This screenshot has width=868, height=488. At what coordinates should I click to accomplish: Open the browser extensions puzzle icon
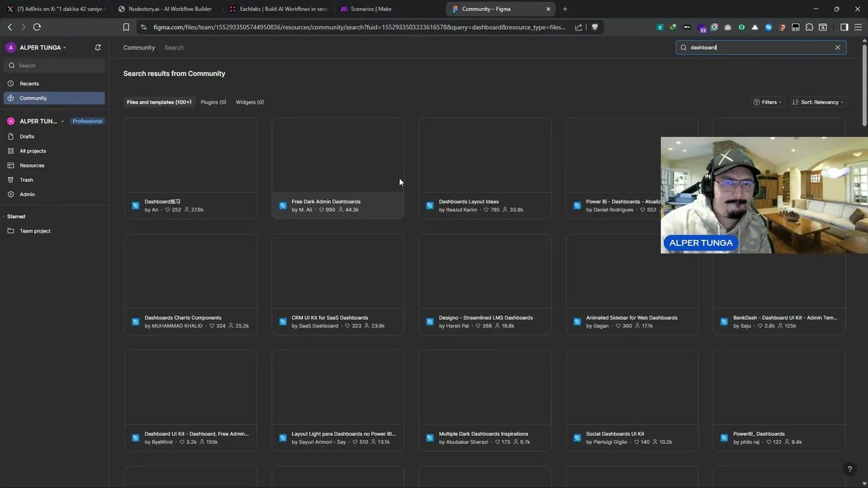click(x=809, y=27)
